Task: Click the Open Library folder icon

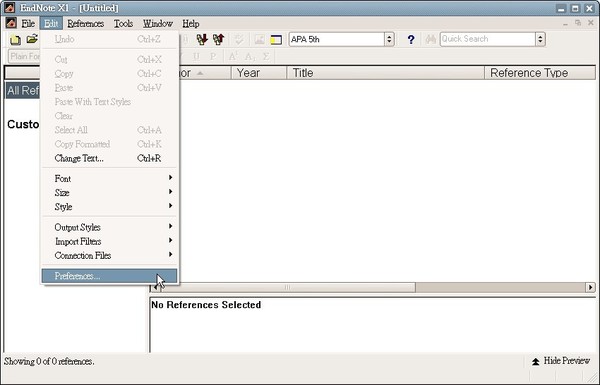Action: coord(32,39)
